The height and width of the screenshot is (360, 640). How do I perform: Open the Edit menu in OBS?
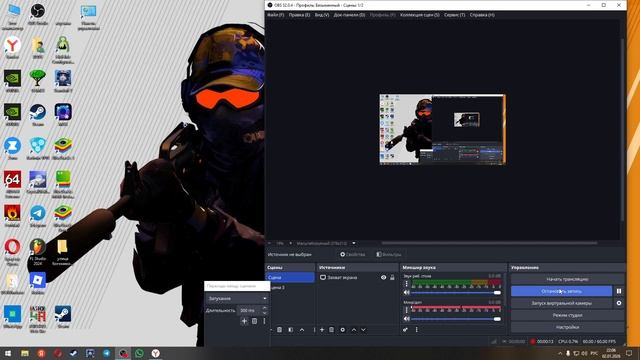[x=299, y=15]
